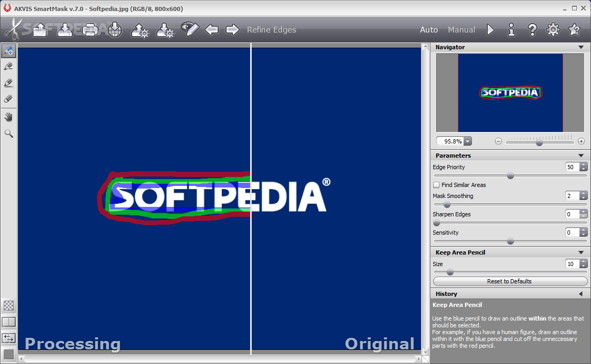Image resolution: width=591 pixels, height=364 pixels.
Task: Enable Find Similar Areas checkbox
Action: pyautogui.click(x=436, y=185)
